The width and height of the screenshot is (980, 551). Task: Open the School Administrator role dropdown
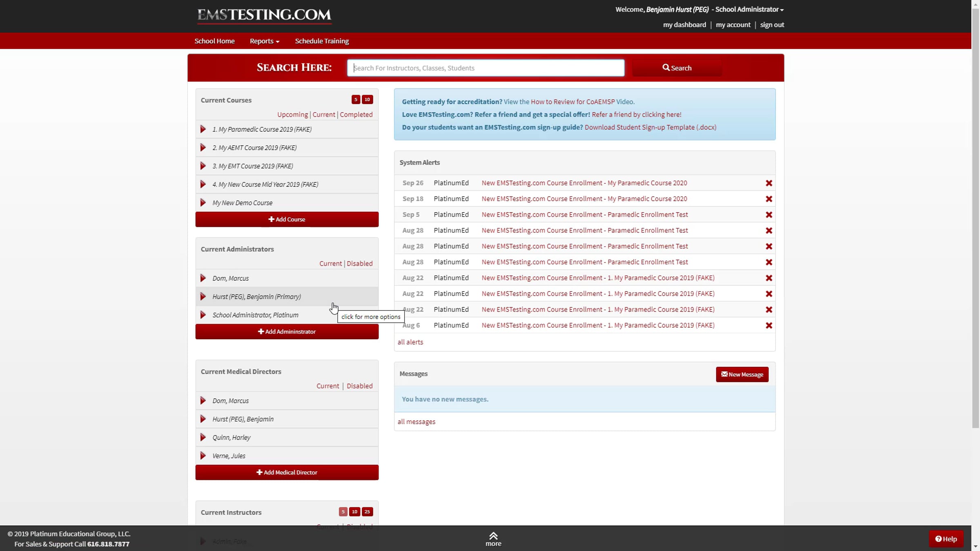coord(749,9)
